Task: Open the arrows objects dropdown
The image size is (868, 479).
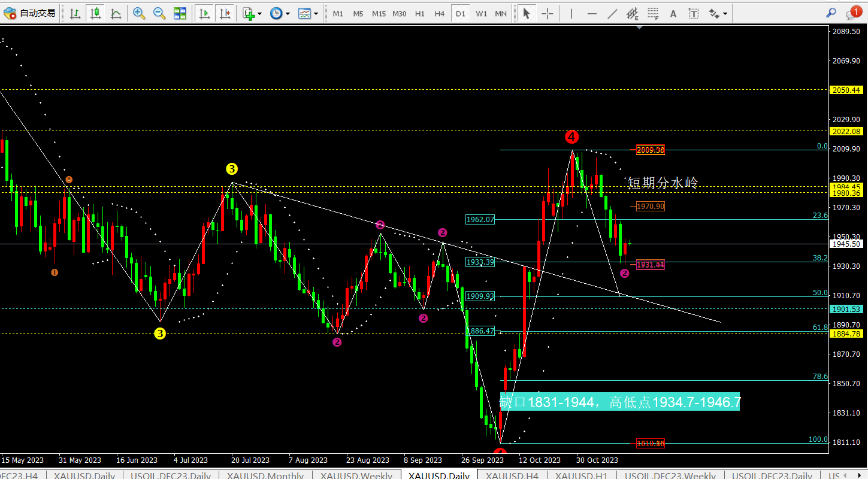Action: click(x=718, y=13)
